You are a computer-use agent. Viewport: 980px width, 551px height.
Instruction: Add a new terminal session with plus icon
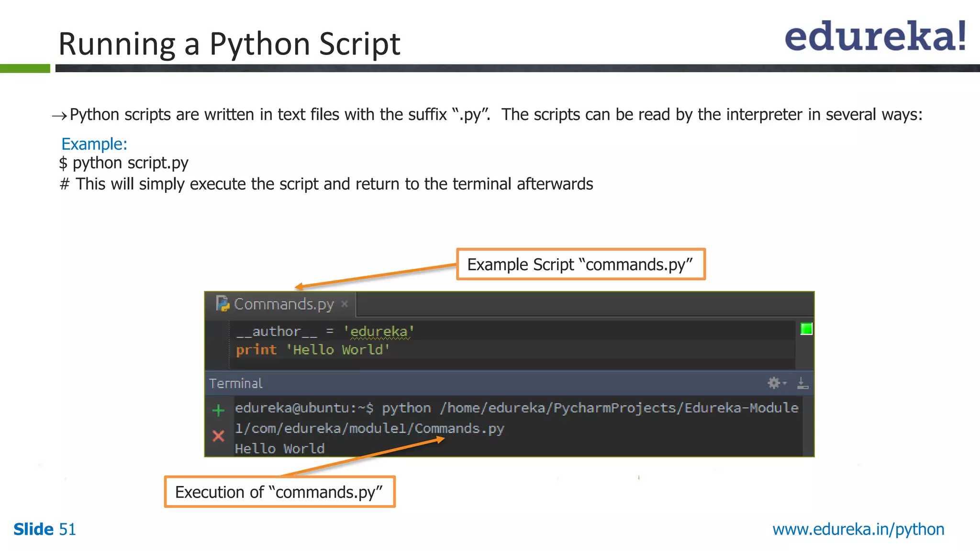coord(218,410)
